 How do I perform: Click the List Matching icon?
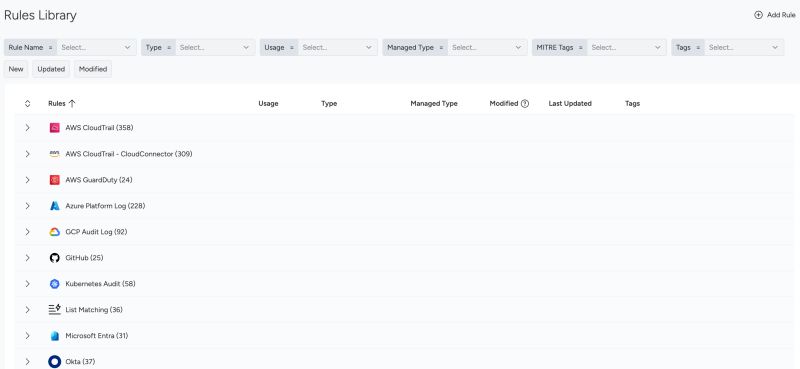[x=55, y=309]
